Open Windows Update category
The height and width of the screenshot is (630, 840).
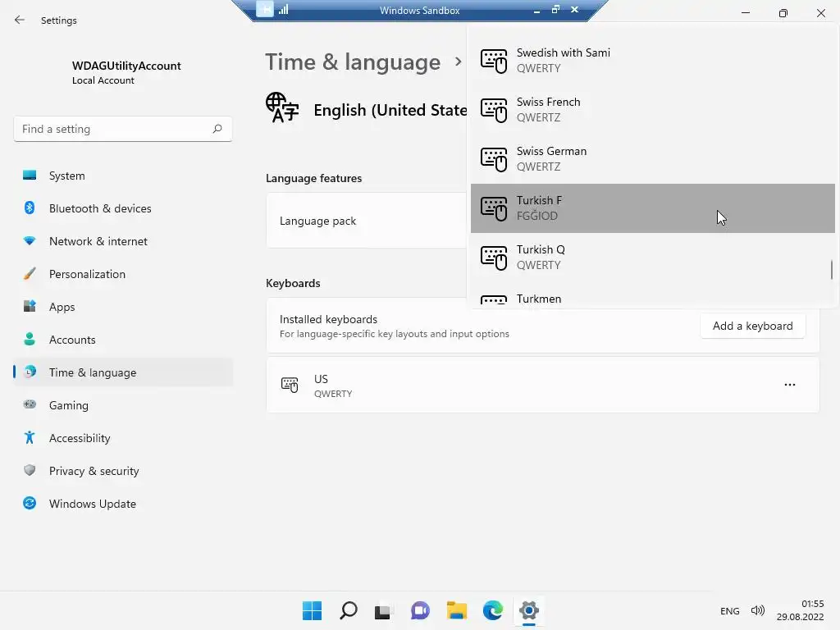tap(123, 504)
